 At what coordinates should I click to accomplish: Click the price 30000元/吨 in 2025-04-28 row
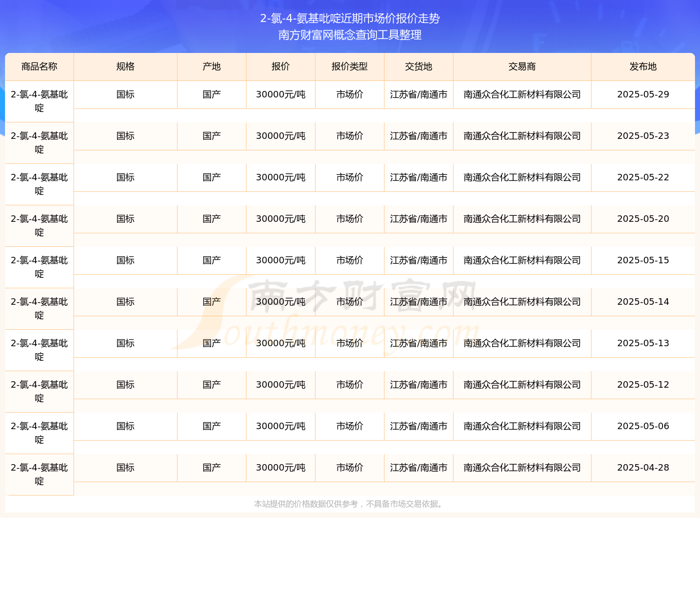pyautogui.click(x=280, y=468)
